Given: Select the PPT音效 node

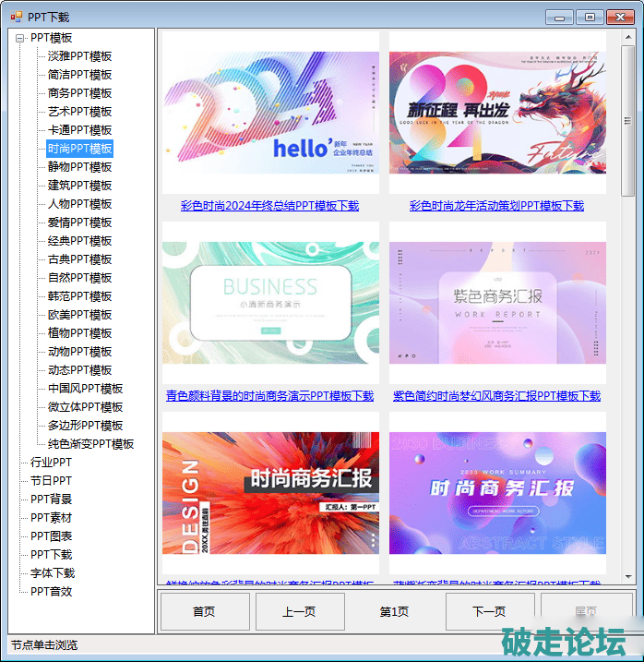Looking at the screenshot, I should pyautogui.click(x=51, y=592).
